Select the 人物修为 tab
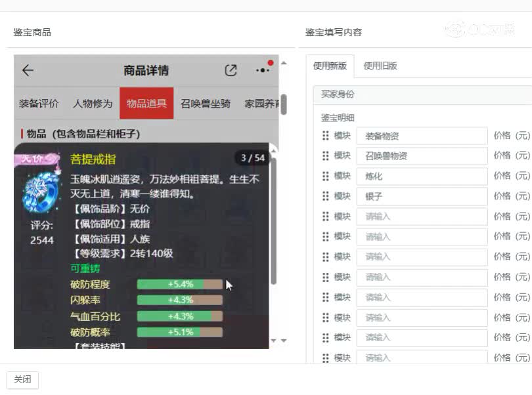 (x=93, y=104)
